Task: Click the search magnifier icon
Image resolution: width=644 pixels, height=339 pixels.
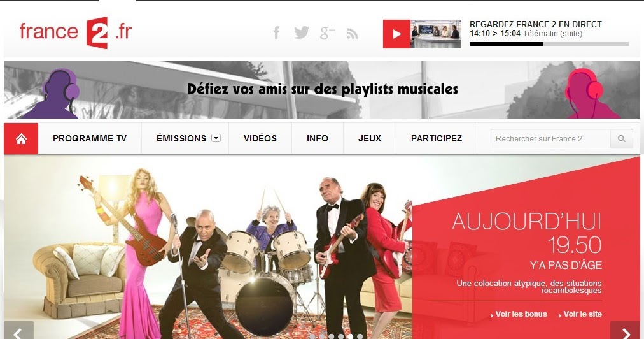Action: pyautogui.click(x=622, y=139)
